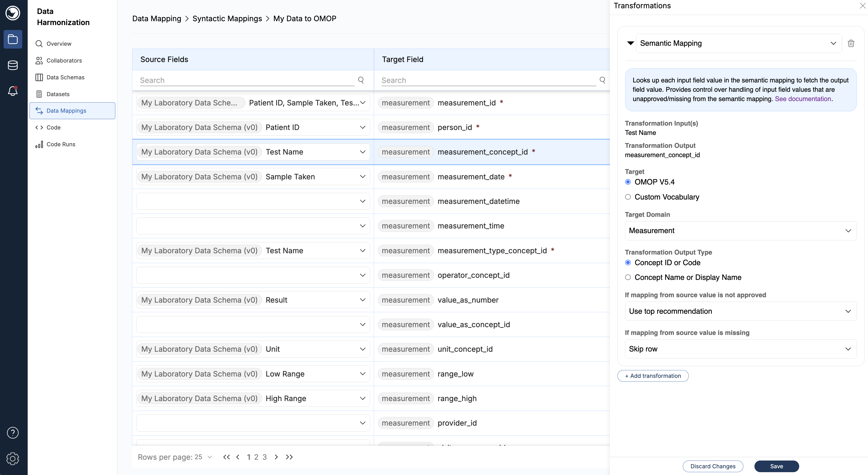Go to the last page of rows

(x=289, y=457)
